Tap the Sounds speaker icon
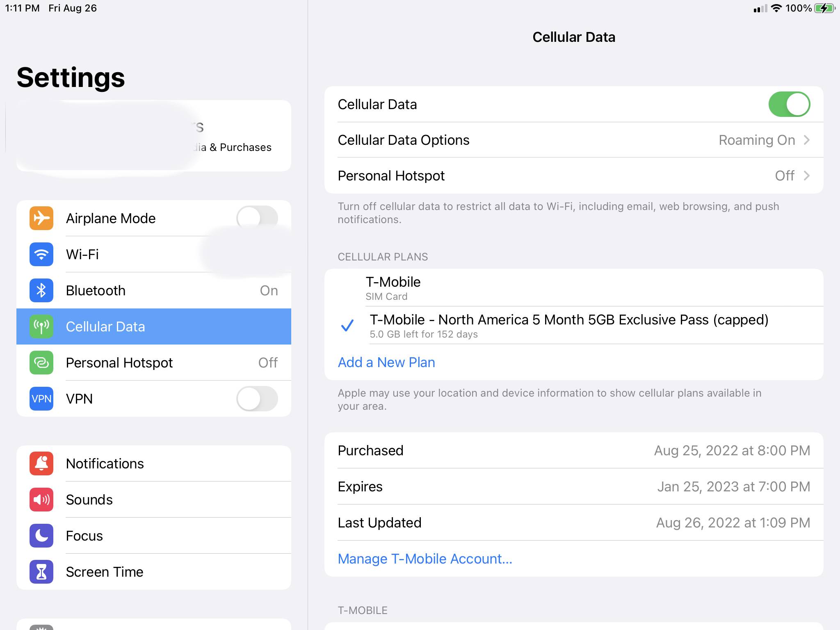The image size is (840, 630). [41, 500]
